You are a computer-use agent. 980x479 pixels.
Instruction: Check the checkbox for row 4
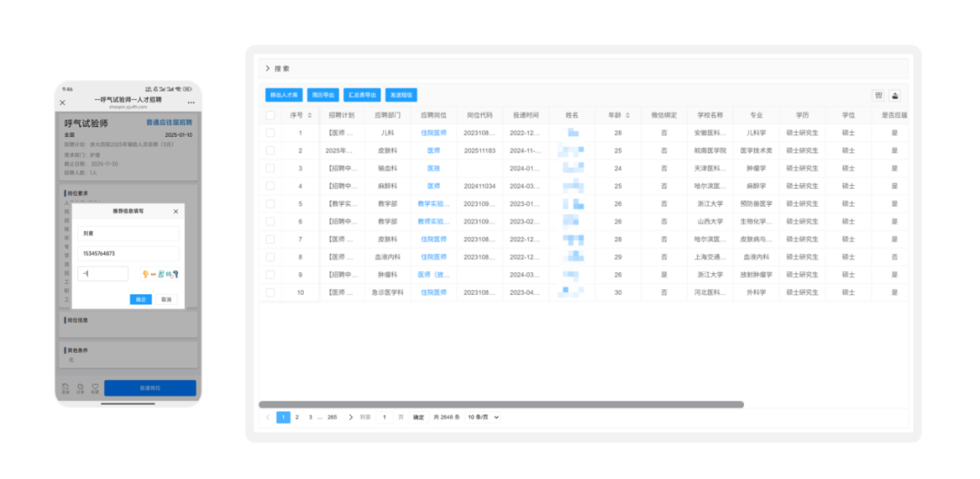(x=270, y=186)
